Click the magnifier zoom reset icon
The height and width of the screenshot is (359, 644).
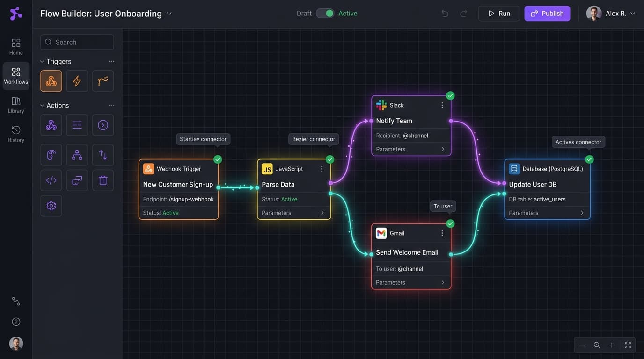coord(597,345)
